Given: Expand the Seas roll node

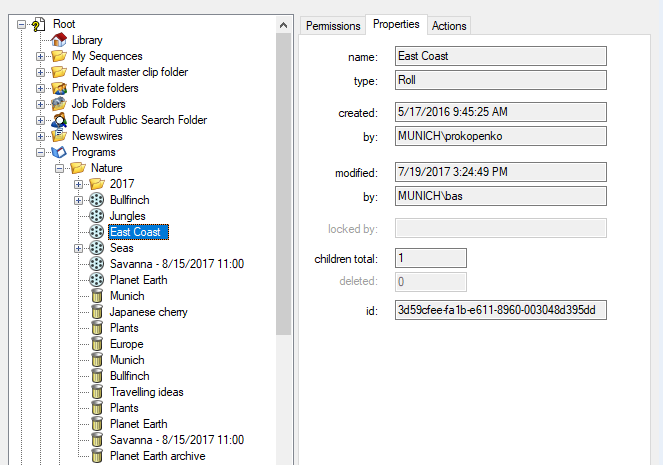Looking at the screenshot, I should pos(78,249).
